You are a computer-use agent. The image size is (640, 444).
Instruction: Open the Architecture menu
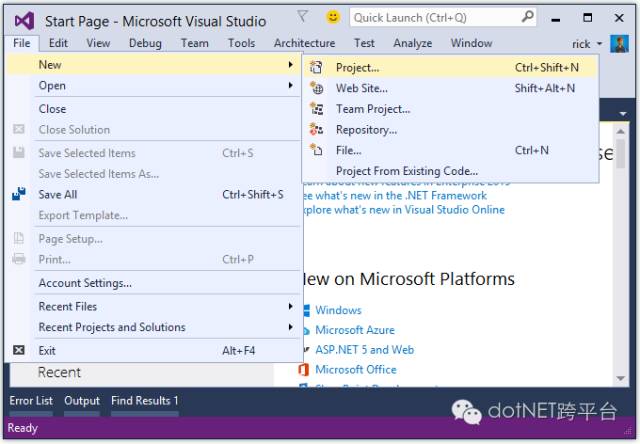click(x=304, y=43)
